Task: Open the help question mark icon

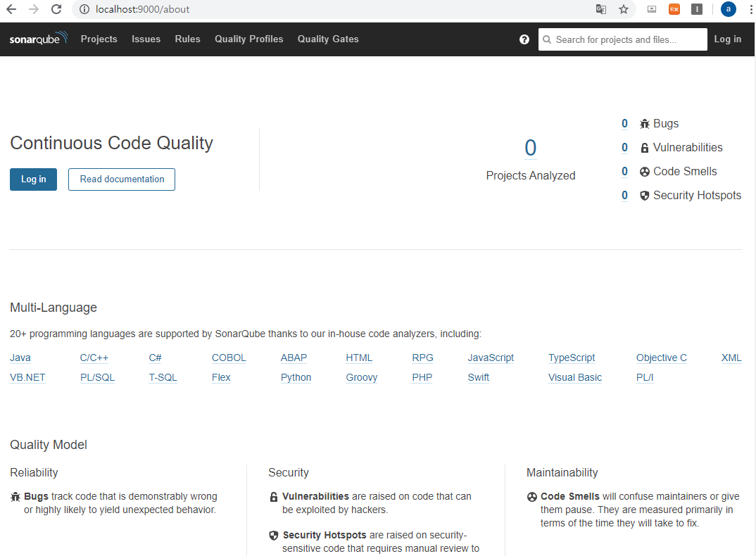Action: (524, 39)
